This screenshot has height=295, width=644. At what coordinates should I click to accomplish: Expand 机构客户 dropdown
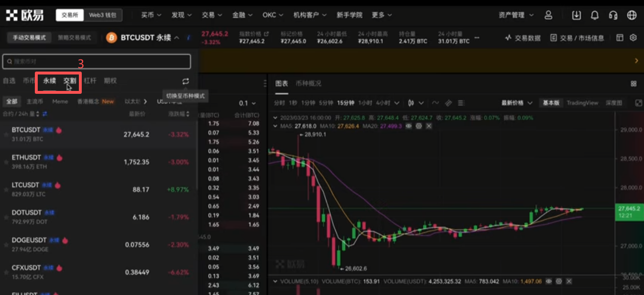click(x=310, y=15)
